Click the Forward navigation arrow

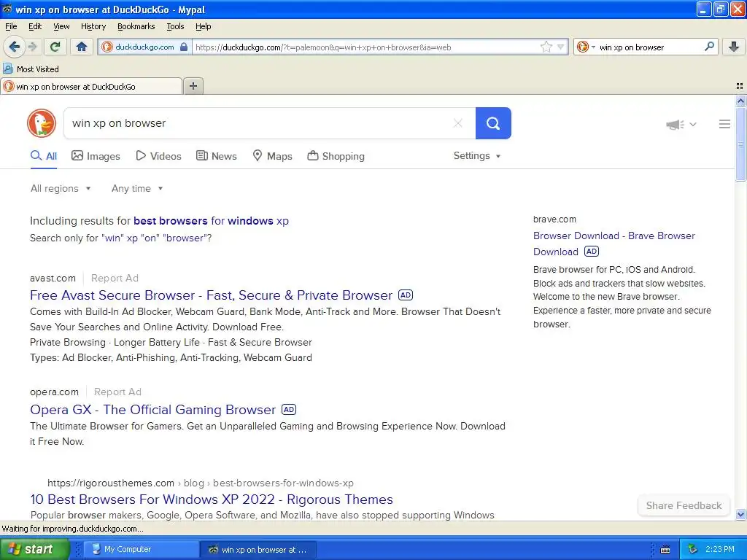click(x=33, y=47)
